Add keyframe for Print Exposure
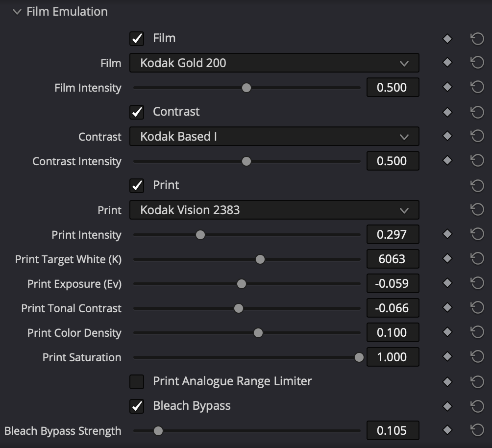 click(x=447, y=283)
